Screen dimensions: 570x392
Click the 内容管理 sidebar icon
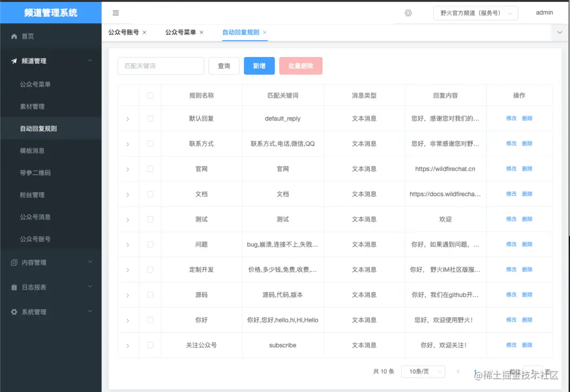pos(14,262)
